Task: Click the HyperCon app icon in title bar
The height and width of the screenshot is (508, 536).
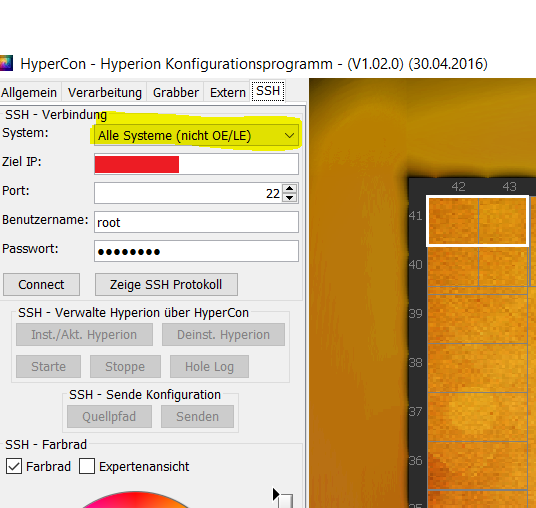Action: pyautogui.click(x=6, y=63)
